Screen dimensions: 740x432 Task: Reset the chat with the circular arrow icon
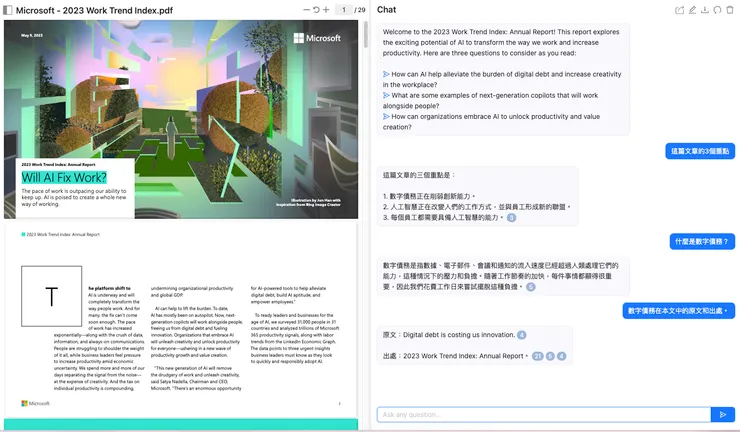click(717, 10)
